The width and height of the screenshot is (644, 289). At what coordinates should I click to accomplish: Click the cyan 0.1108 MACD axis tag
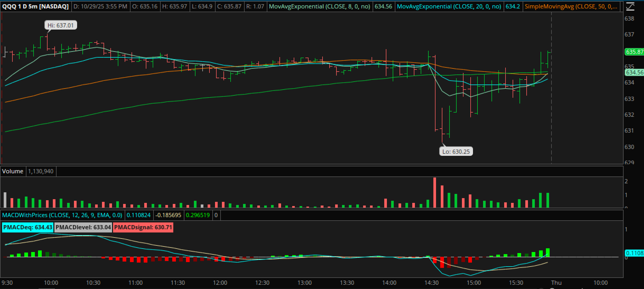tap(634, 253)
